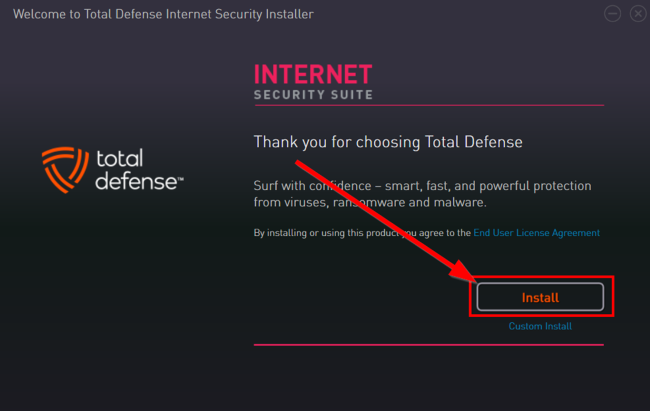The height and width of the screenshot is (411, 650).
Task: Click the orange Total Defense shield logo
Action: click(x=65, y=168)
